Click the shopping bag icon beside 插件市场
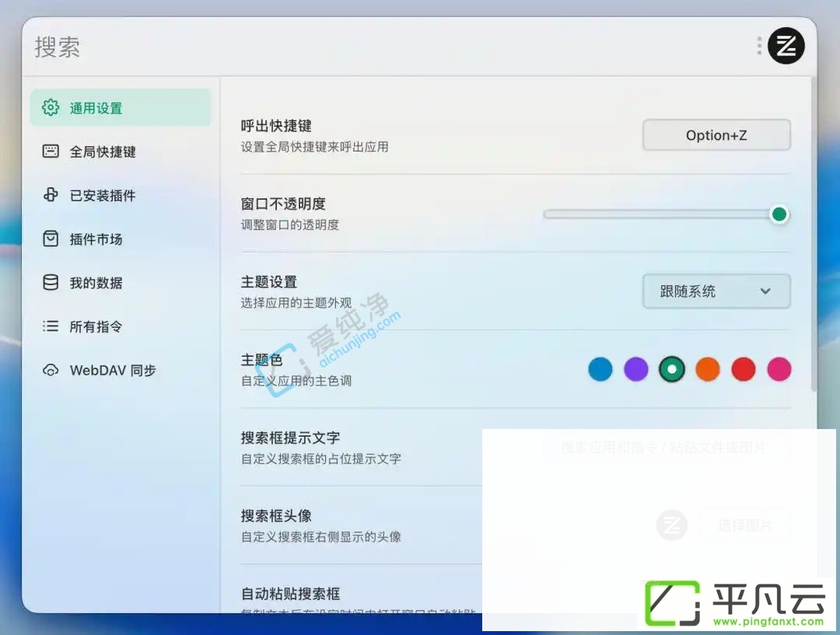Viewport: 840px width, 635px height. (x=51, y=239)
